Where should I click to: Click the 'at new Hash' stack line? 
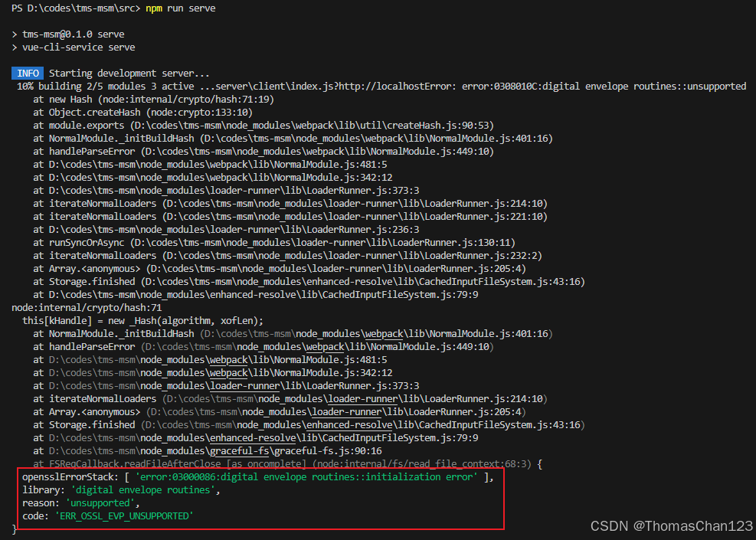coord(153,100)
